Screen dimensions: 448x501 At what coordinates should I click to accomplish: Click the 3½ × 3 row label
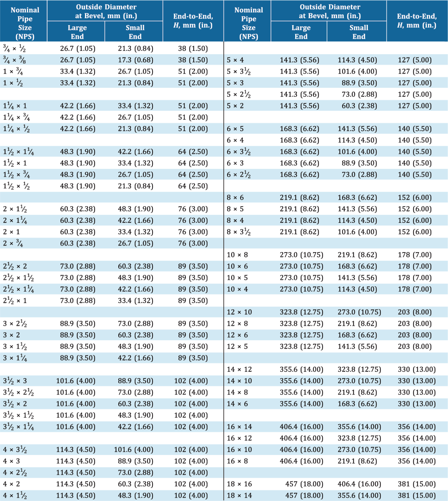coord(15,381)
